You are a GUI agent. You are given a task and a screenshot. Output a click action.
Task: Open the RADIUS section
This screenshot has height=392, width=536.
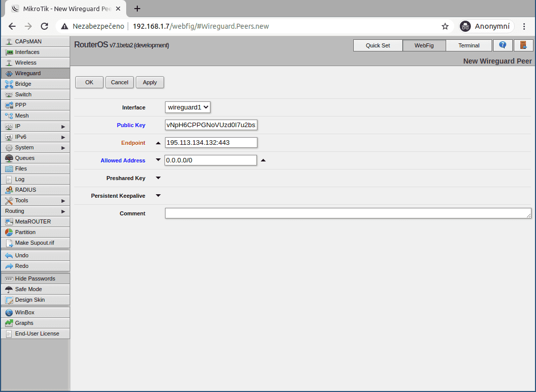pos(35,190)
